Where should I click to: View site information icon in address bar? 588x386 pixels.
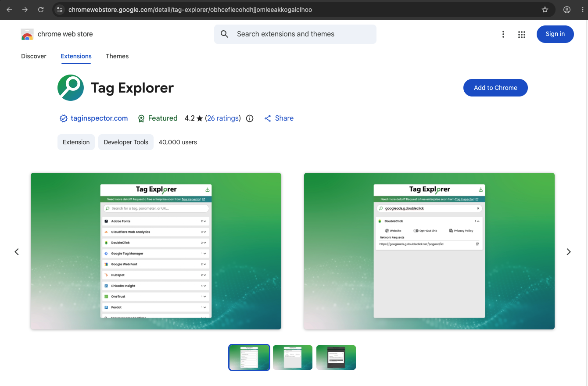[x=60, y=10]
